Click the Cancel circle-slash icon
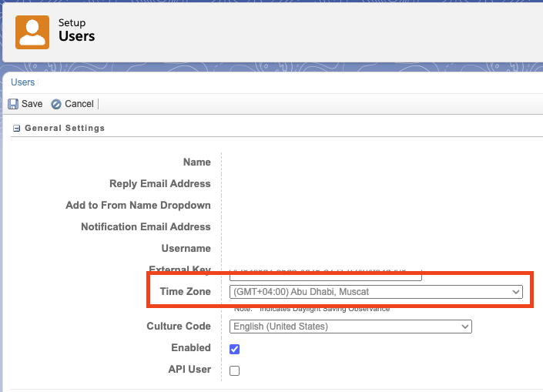 [x=56, y=104]
